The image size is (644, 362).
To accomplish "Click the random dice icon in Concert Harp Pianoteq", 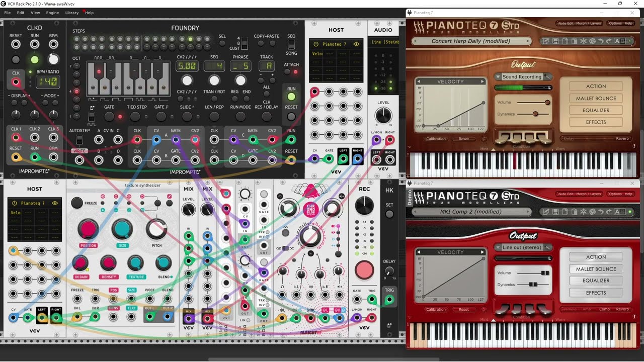I will click(x=592, y=41).
